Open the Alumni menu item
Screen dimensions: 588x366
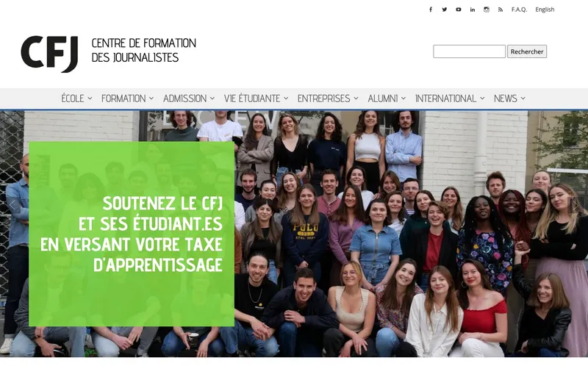point(387,98)
